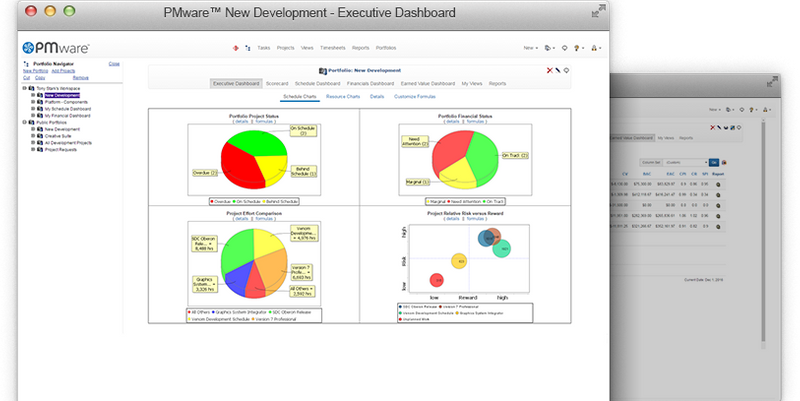Click the red diamond icon in top toolbar
Image resolution: width=800 pixels, height=401 pixels.
[235, 48]
